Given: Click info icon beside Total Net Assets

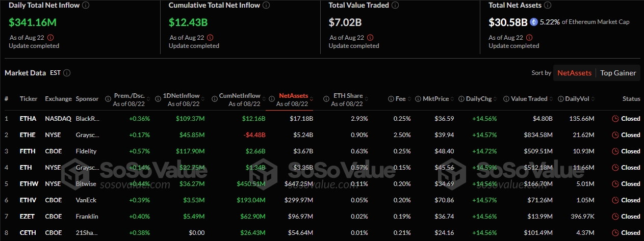Looking at the screenshot, I should click(547, 5).
